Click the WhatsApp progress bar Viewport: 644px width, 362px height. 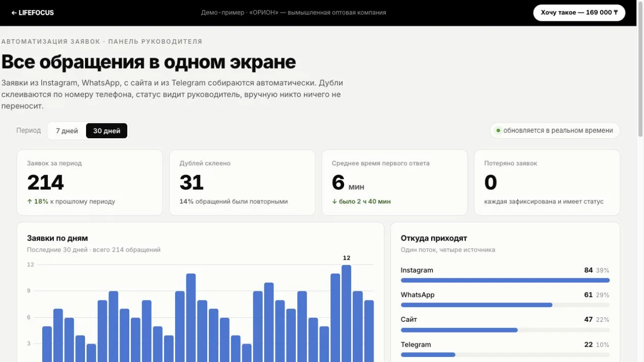(505, 305)
